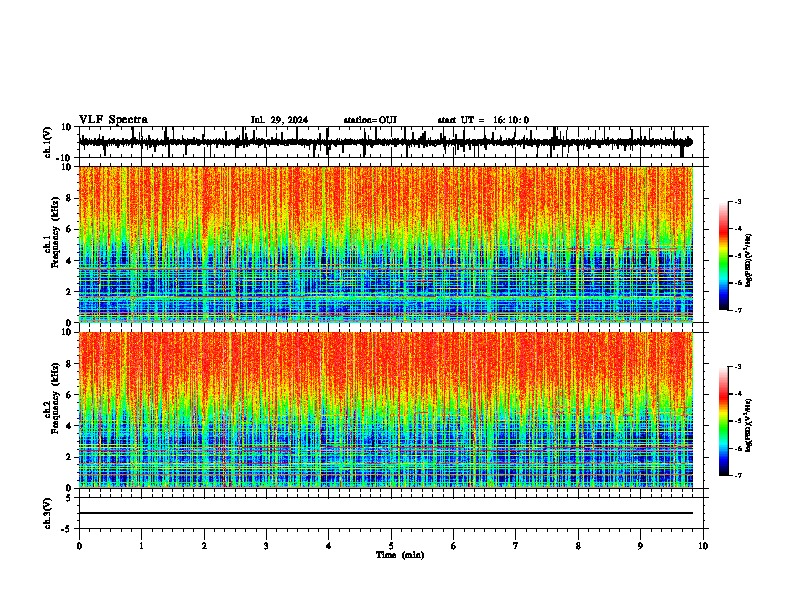Select the 'start UT = 16:10:0' text
The height and width of the screenshot is (612, 792).
(483, 120)
